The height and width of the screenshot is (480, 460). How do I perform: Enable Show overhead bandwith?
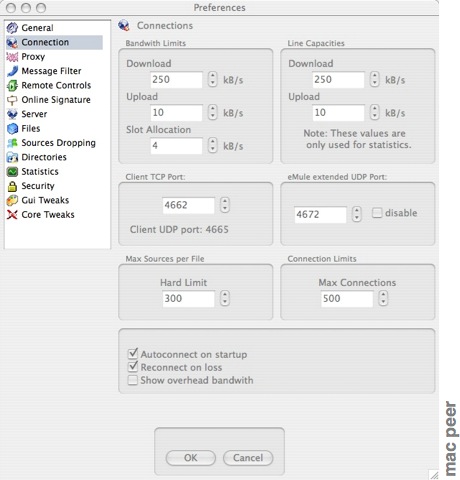click(x=133, y=380)
